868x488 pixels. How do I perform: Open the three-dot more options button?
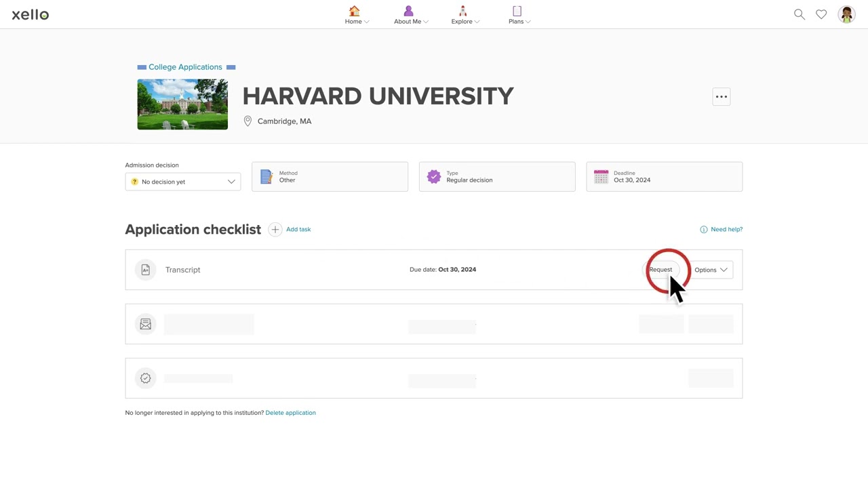(722, 97)
